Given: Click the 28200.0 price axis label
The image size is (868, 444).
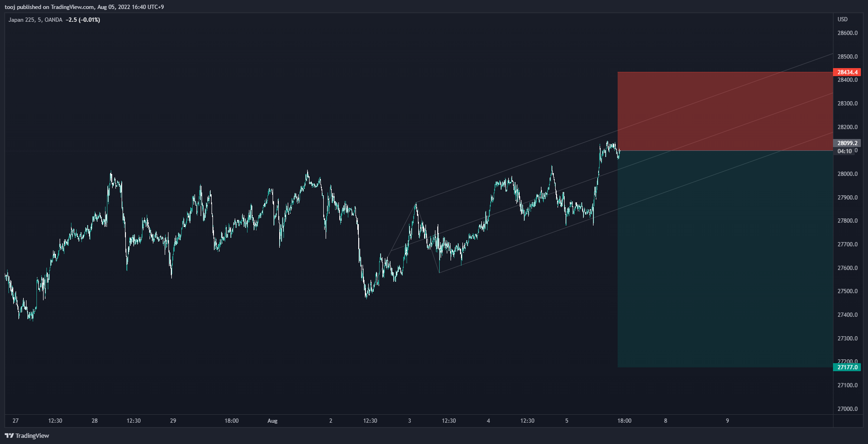Looking at the screenshot, I should click(x=847, y=127).
